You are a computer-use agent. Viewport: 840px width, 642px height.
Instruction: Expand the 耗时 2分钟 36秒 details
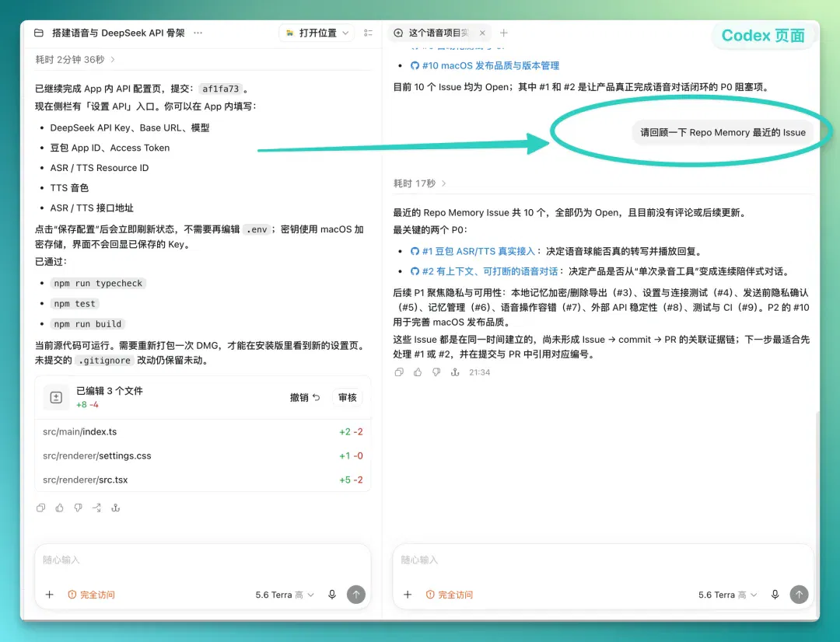pos(75,59)
